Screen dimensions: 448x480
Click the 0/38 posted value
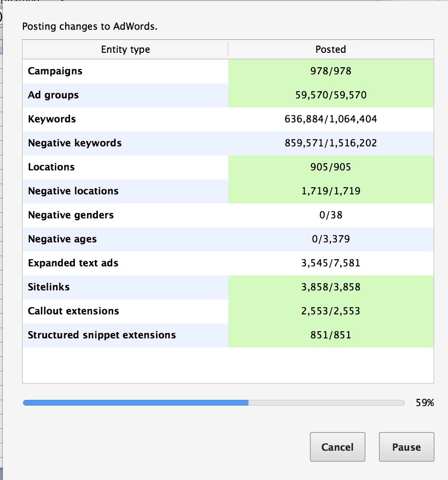coord(330,215)
